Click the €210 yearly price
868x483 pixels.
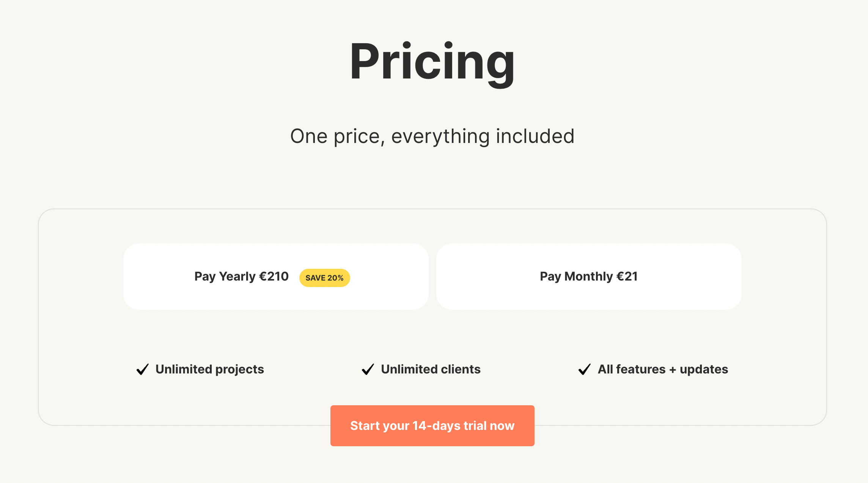click(274, 276)
